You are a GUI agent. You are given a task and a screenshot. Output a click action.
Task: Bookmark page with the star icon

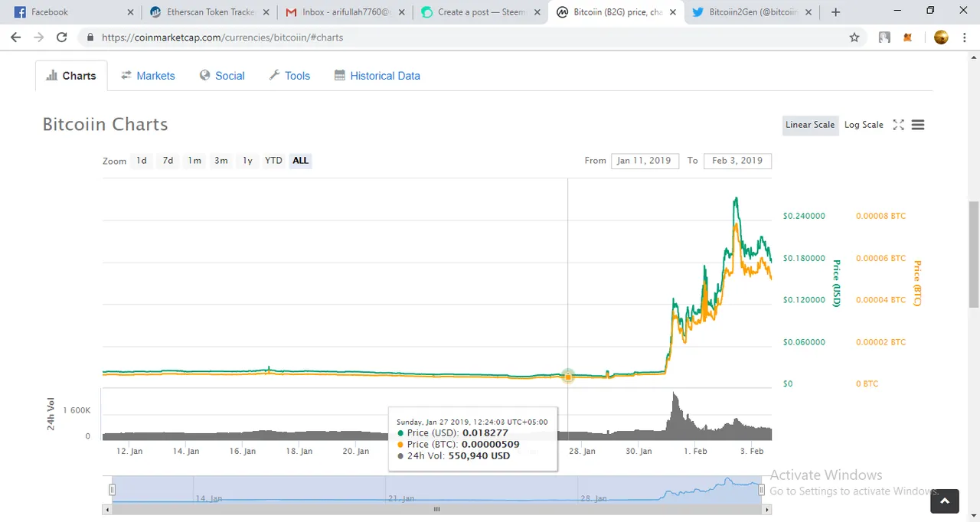pyautogui.click(x=854, y=37)
